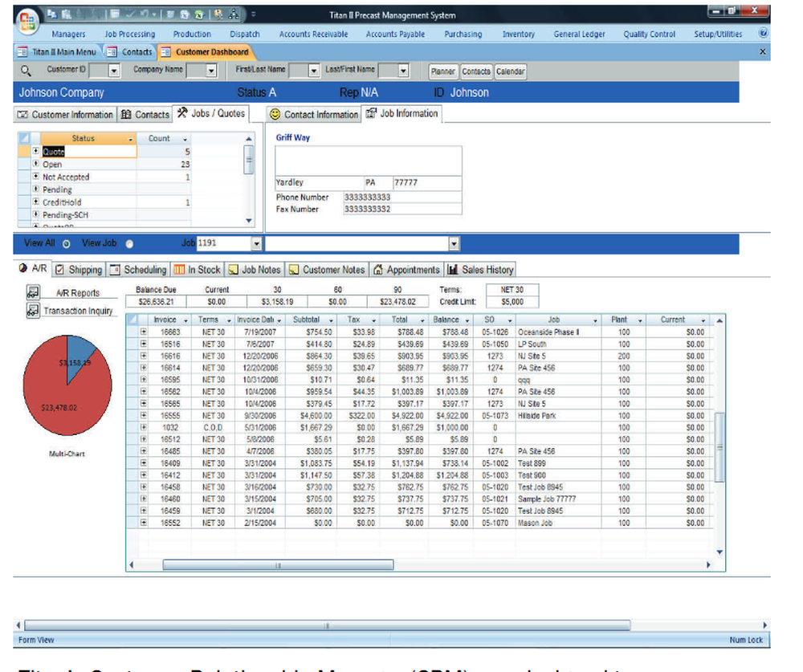The image size is (803, 672).
Task: Click the smiley icon on Contact Information tab
Action: coord(275,114)
